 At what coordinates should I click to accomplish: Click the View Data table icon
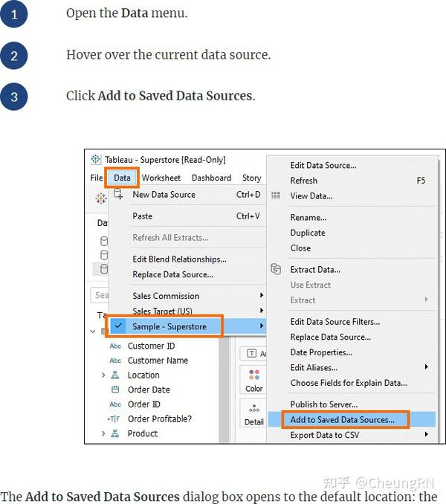[x=276, y=195]
